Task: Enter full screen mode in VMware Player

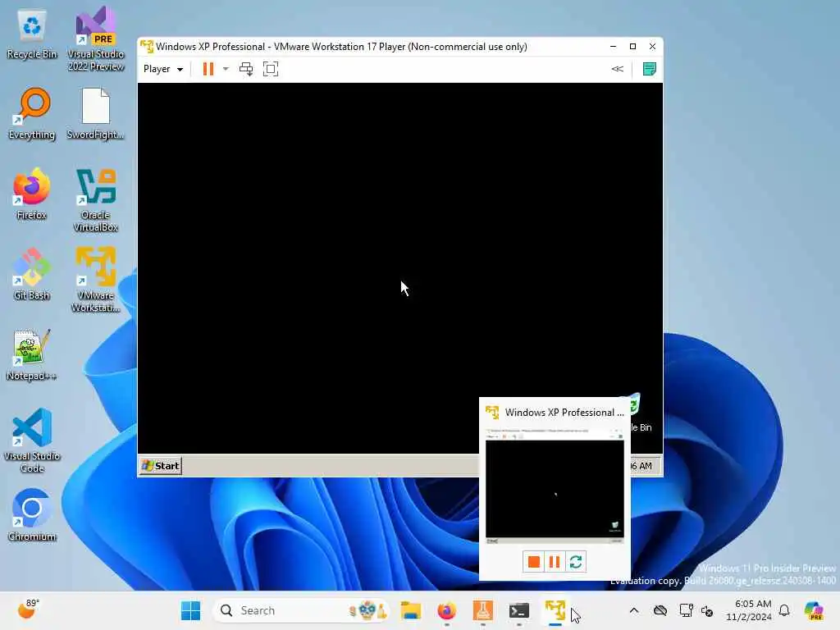Action: (x=271, y=69)
